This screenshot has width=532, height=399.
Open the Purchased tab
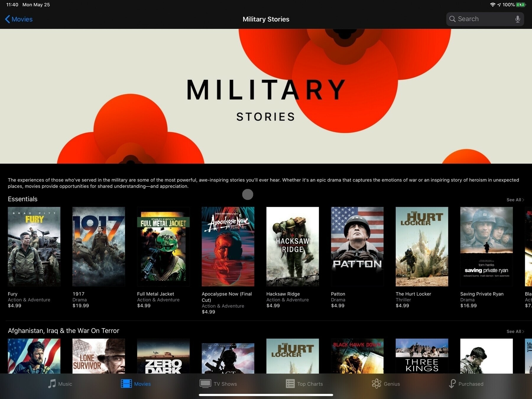pyautogui.click(x=466, y=384)
